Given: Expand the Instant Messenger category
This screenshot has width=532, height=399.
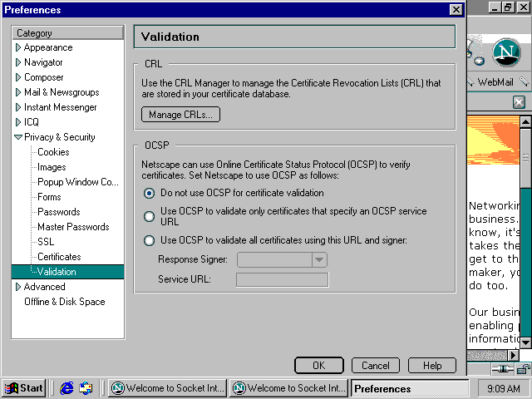Looking at the screenshot, I should 18,107.
